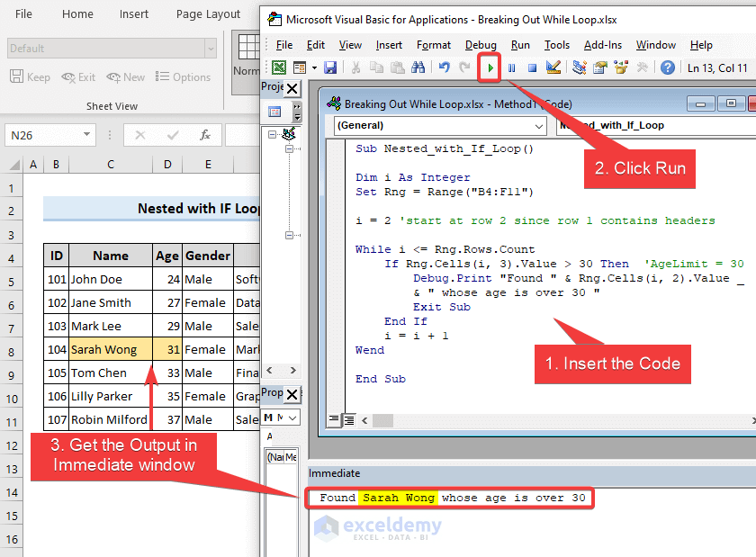Select the View Microsoft Excel icon
The height and width of the screenshot is (557, 756).
tap(278, 67)
